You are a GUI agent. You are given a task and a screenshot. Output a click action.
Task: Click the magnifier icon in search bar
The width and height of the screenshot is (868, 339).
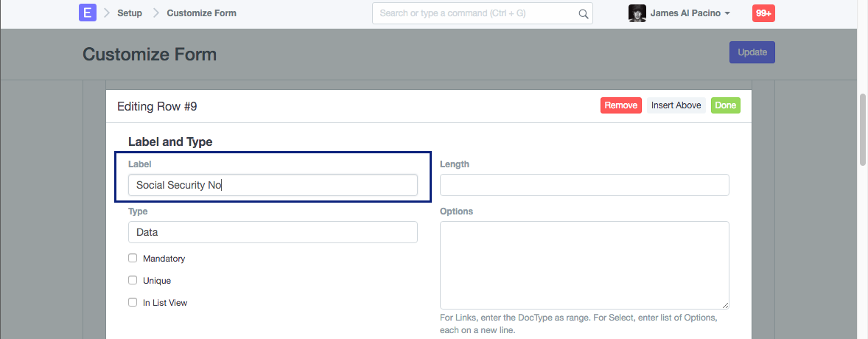click(x=583, y=13)
